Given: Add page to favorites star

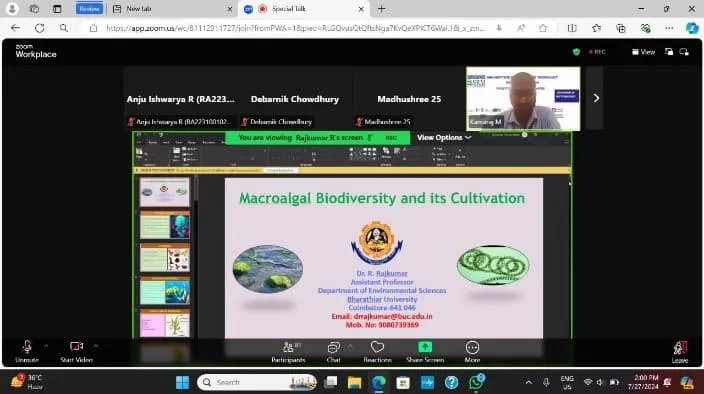Looking at the screenshot, I should 543,28.
